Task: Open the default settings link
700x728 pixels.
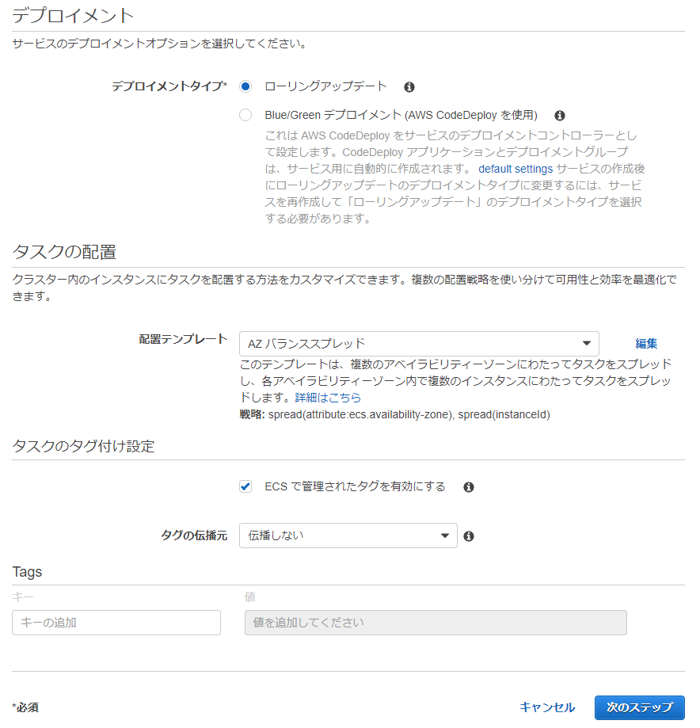Action: pos(515,169)
